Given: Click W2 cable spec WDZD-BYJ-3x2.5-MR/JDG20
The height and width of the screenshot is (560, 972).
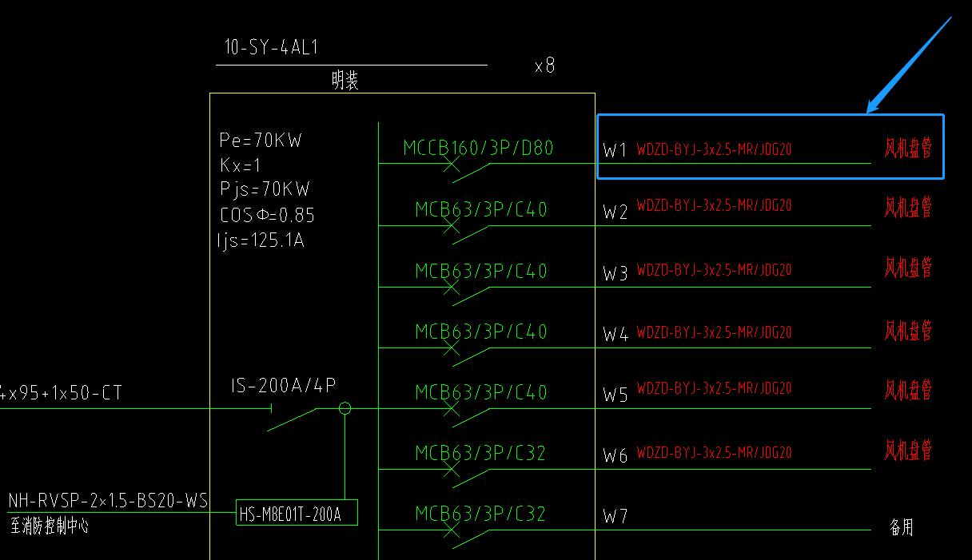Looking at the screenshot, I should point(715,205).
